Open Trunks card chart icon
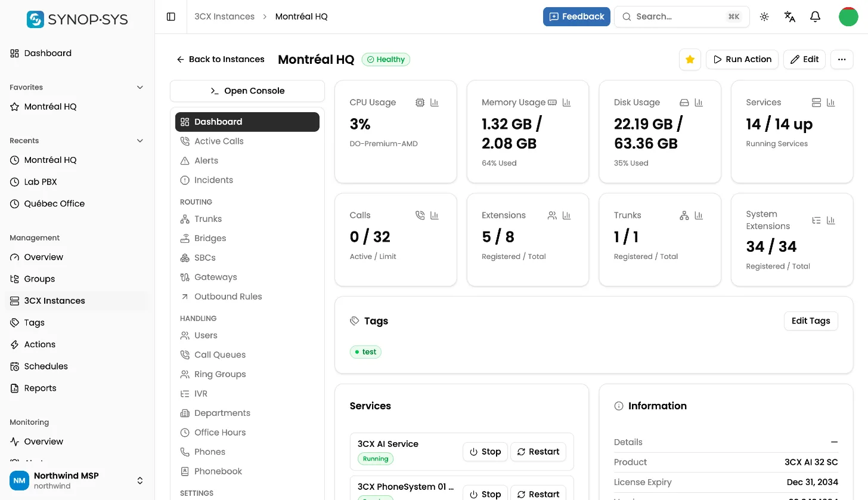This screenshot has width=868, height=500. pos(699,215)
